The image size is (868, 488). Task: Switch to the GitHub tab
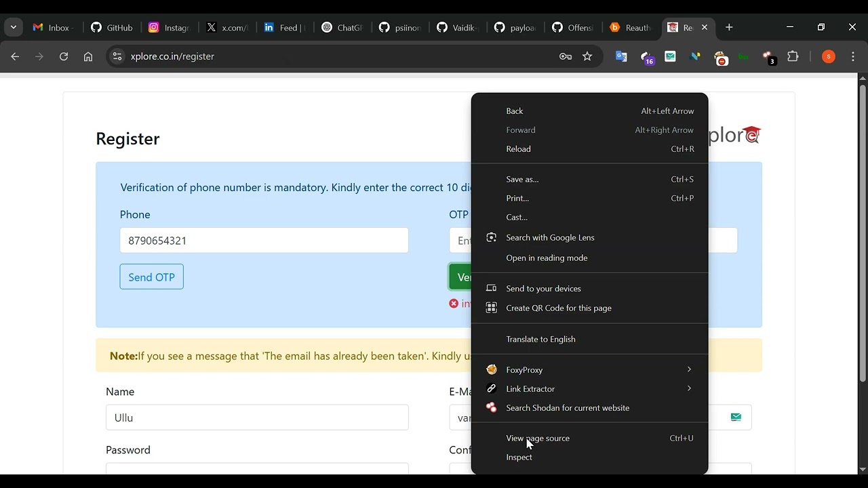tap(111, 27)
